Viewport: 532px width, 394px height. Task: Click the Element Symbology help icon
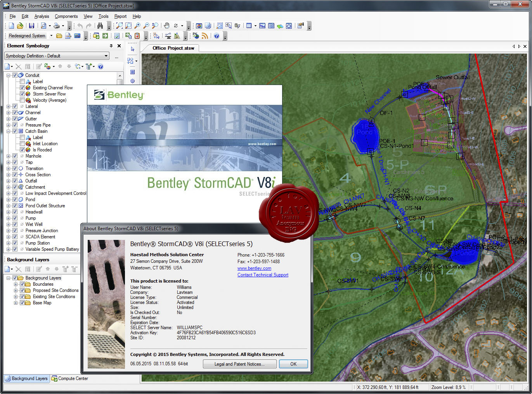[101, 66]
